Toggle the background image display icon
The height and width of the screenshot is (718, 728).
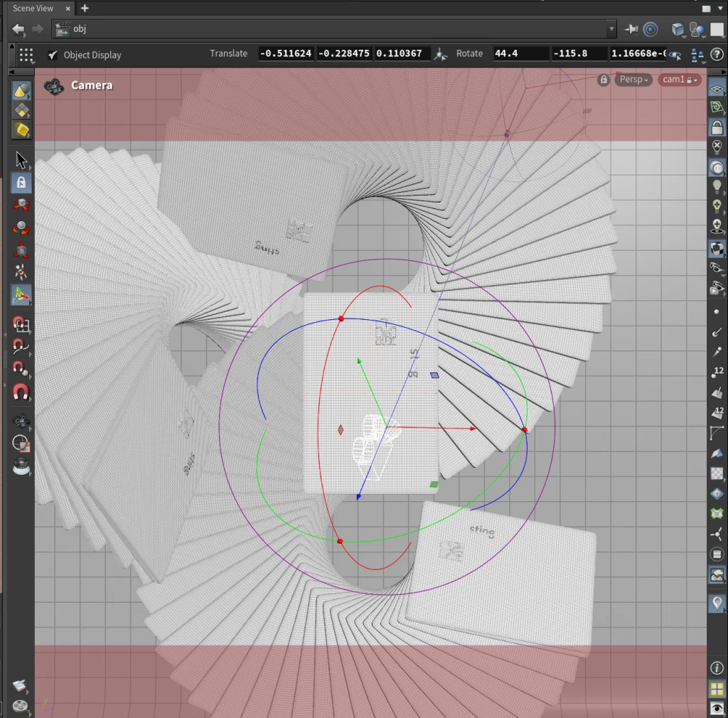(x=717, y=575)
